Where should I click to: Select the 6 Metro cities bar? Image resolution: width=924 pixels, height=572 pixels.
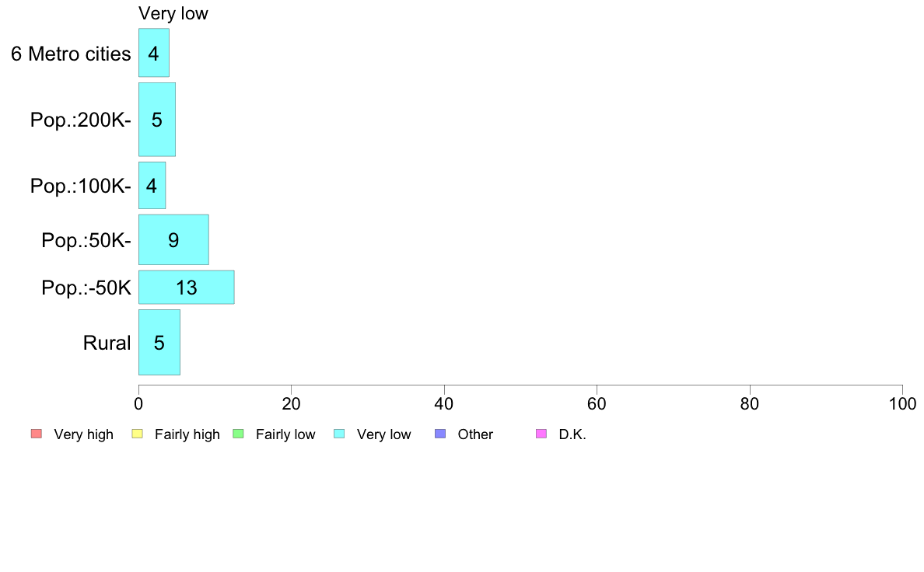(x=154, y=52)
